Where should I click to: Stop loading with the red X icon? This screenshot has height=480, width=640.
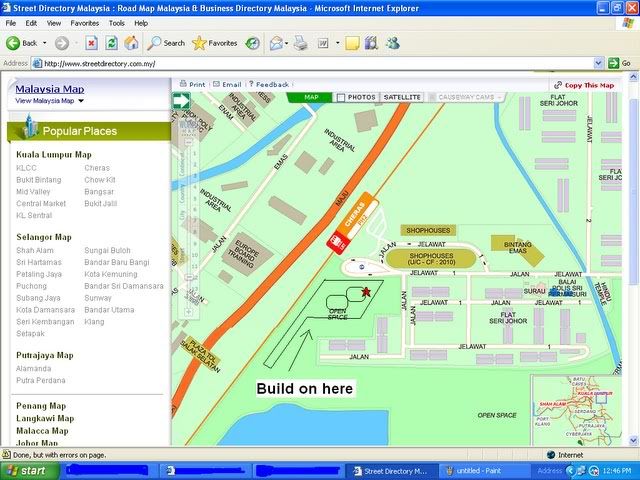coord(91,43)
